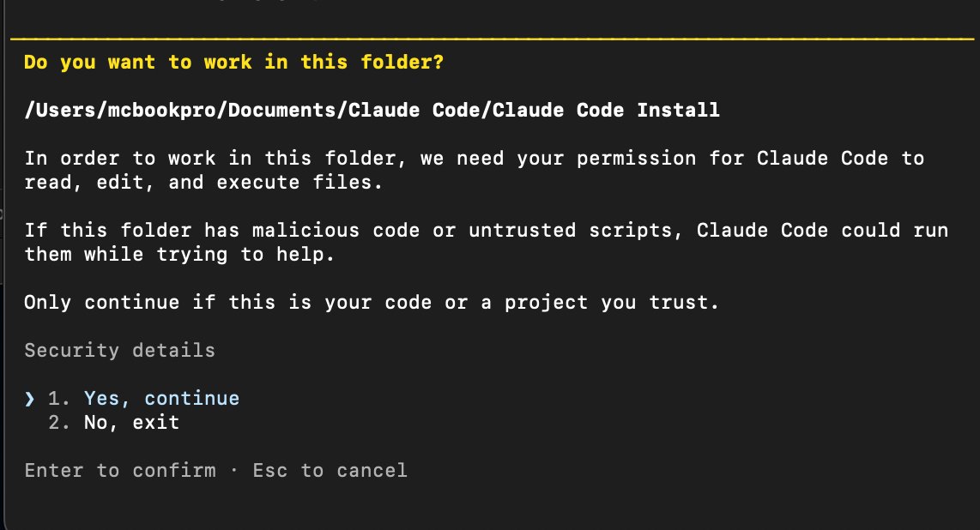Expand the "Security details" section

click(119, 350)
